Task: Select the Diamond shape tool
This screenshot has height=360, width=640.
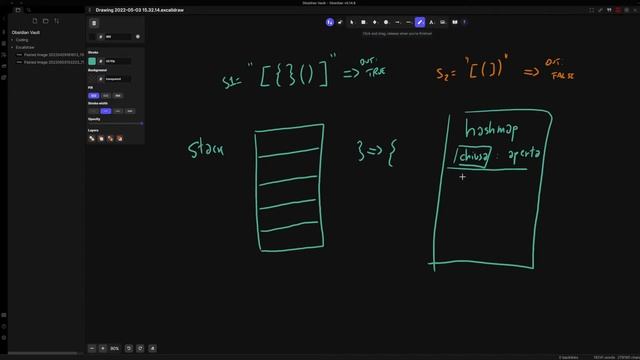Action: click(375, 22)
